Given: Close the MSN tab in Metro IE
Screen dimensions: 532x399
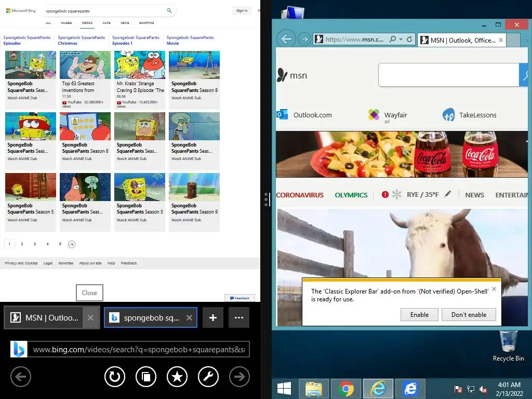Looking at the screenshot, I should 90,317.
